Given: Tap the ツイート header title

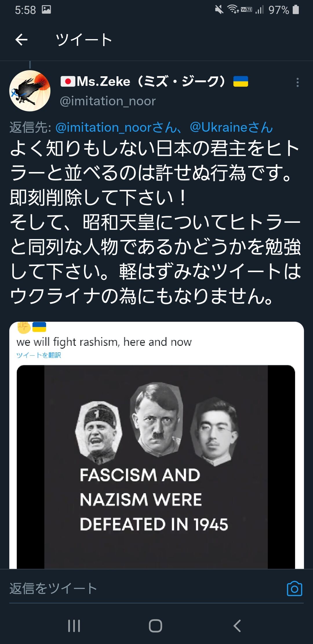Looking at the screenshot, I should (x=84, y=40).
